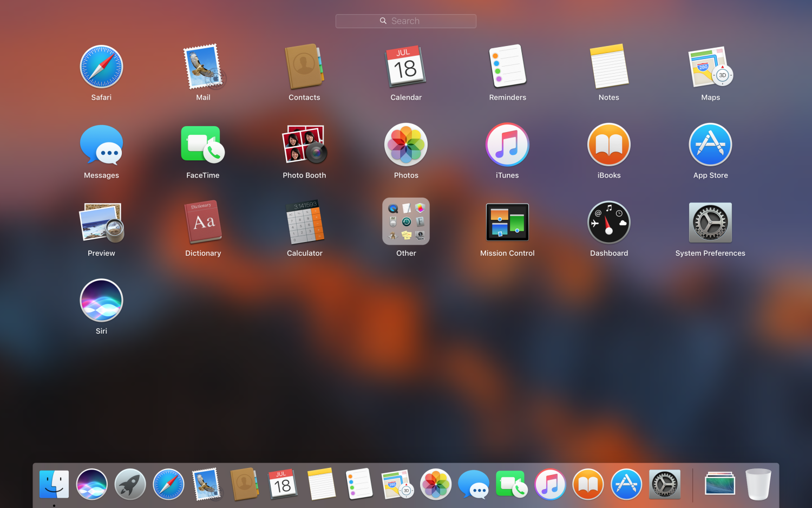Viewport: 812px width, 508px height.
Task: Open Notes from the Dock
Action: (x=322, y=484)
